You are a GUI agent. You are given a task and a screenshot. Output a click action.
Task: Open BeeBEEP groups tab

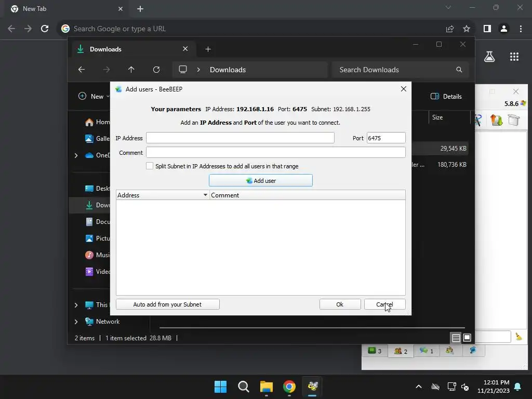[450, 351]
